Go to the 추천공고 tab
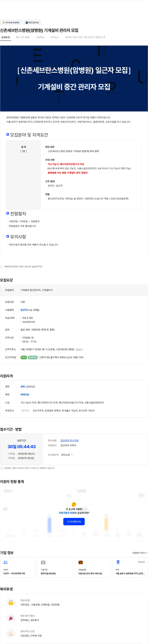The height and width of the screenshot is (644, 148). 55,37
